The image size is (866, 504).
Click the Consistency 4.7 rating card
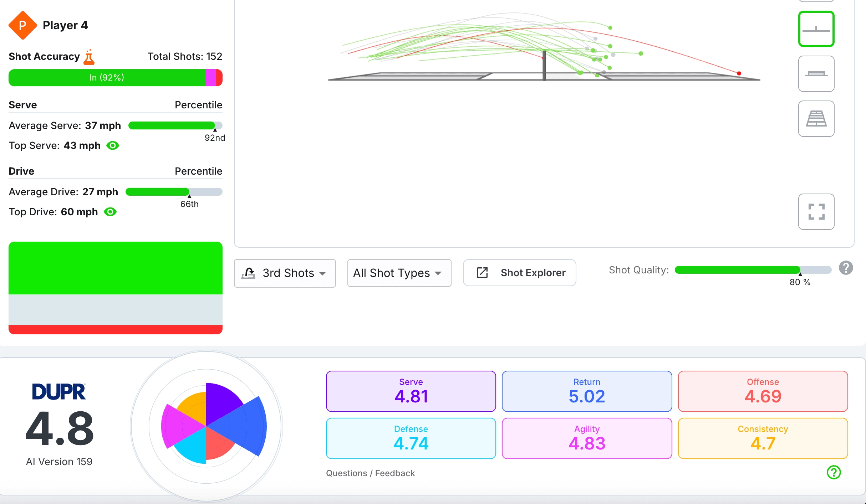click(x=763, y=438)
